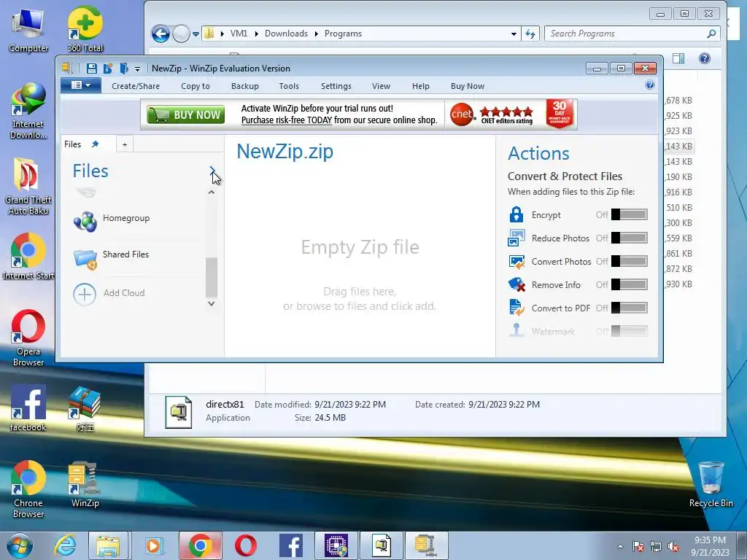Viewport: 747px width, 560px height.
Task: Click the cnet editors rating badge
Action: (x=492, y=114)
